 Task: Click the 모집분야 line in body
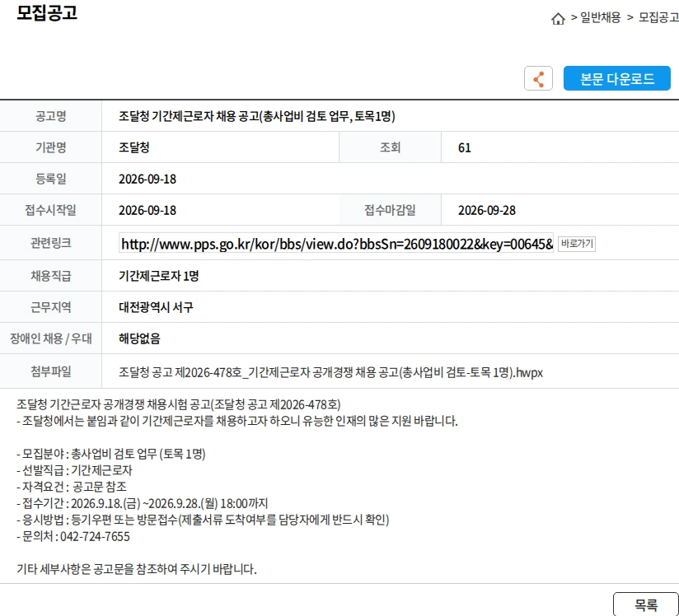(x=111, y=454)
